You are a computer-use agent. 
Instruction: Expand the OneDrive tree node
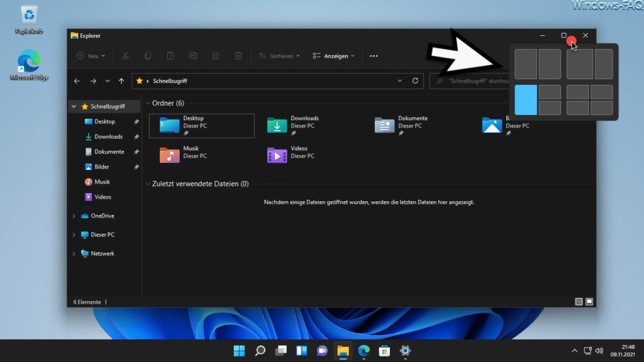(74, 216)
